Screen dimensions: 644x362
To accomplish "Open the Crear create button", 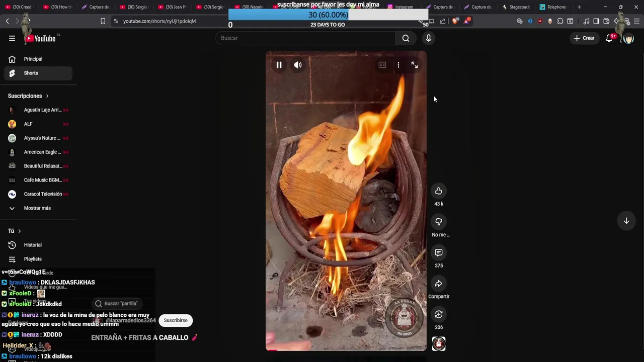I will pyautogui.click(x=584, y=38).
